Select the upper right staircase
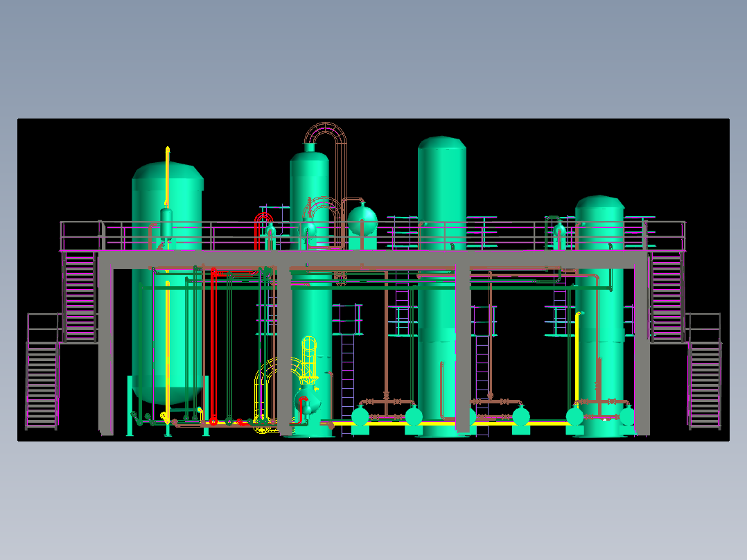Viewport: 747px width, 560px height. pos(667,297)
